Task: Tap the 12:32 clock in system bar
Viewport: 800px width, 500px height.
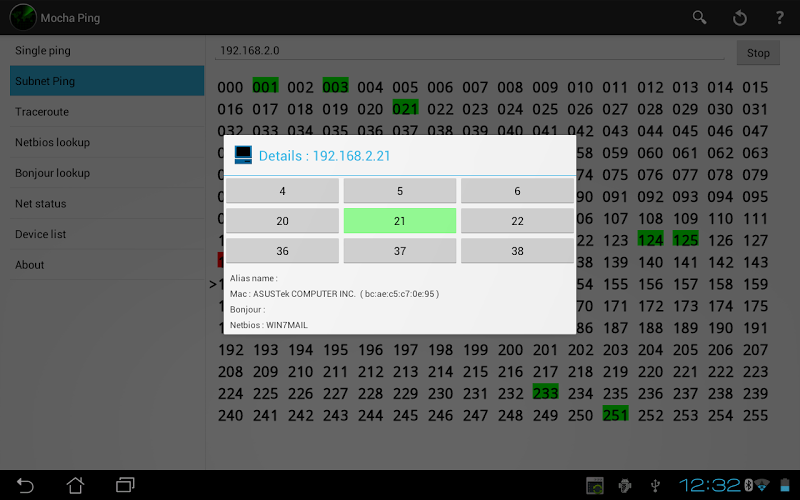Action: [x=709, y=485]
